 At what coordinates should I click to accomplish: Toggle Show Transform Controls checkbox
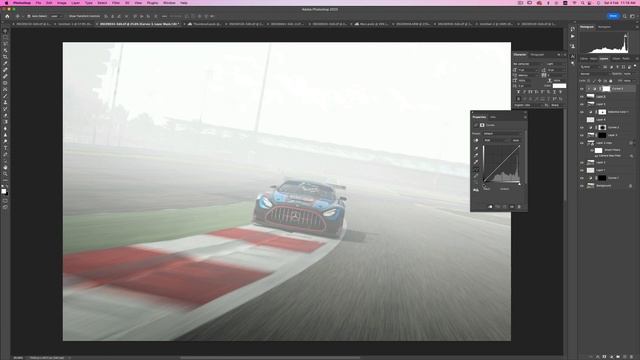pos(67,16)
